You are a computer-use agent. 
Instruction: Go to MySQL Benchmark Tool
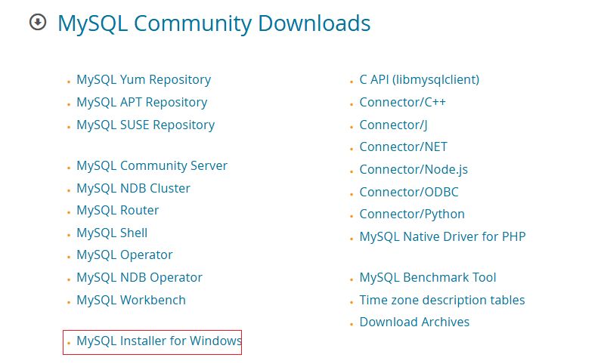click(x=428, y=277)
